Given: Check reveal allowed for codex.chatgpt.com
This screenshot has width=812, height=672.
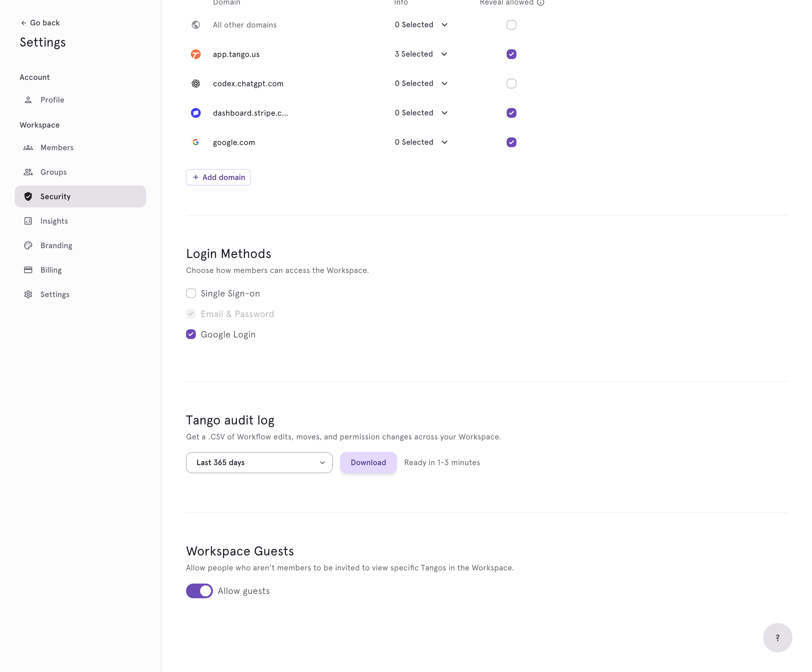Looking at the screenshot, I should point(512,84).
